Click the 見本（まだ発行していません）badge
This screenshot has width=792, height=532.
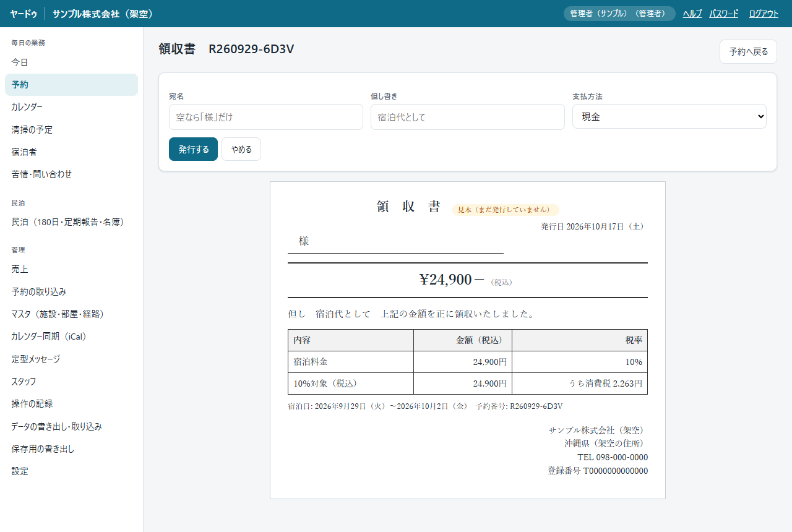pyautogui.click(x=506, y=210)
